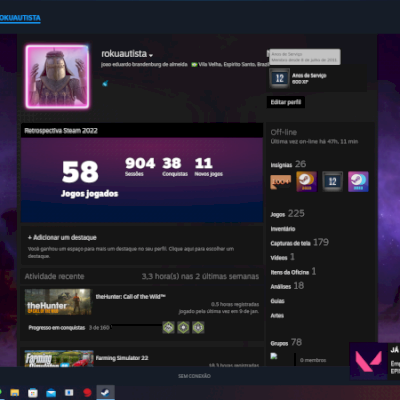This screenshot has height=400, width=400.
Task: Open the Grupos 78 link
Action: [286, 343]
